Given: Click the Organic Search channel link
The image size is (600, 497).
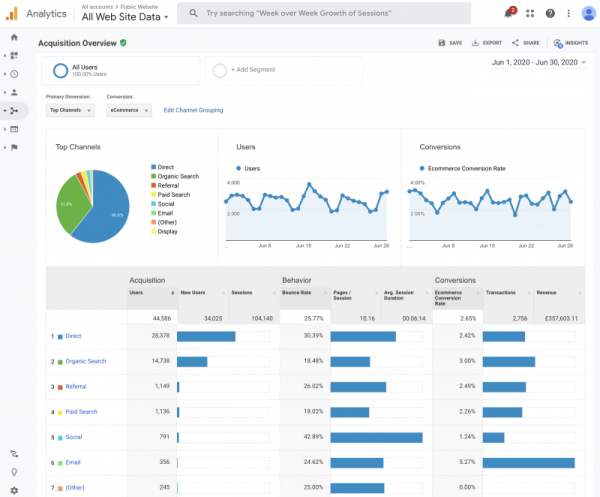Looking at the screenshot, I should 83,361.
